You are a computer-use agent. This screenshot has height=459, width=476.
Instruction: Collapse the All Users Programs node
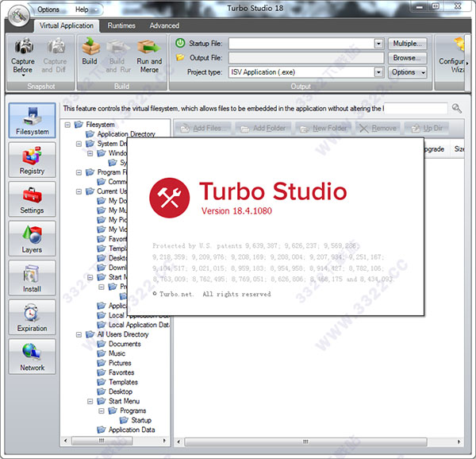coord(101,411)
